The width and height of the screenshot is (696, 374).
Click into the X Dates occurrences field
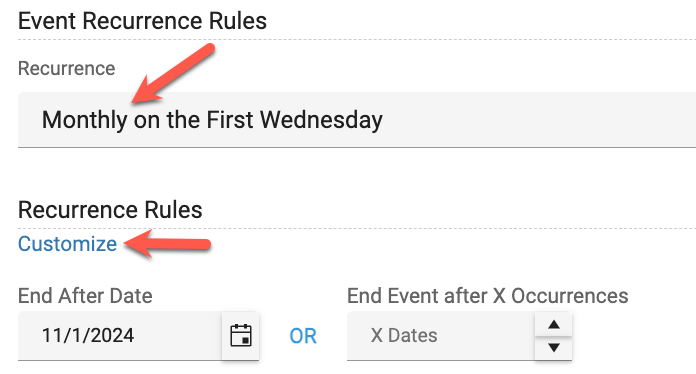pyautogui.click(x=441, y=336)
